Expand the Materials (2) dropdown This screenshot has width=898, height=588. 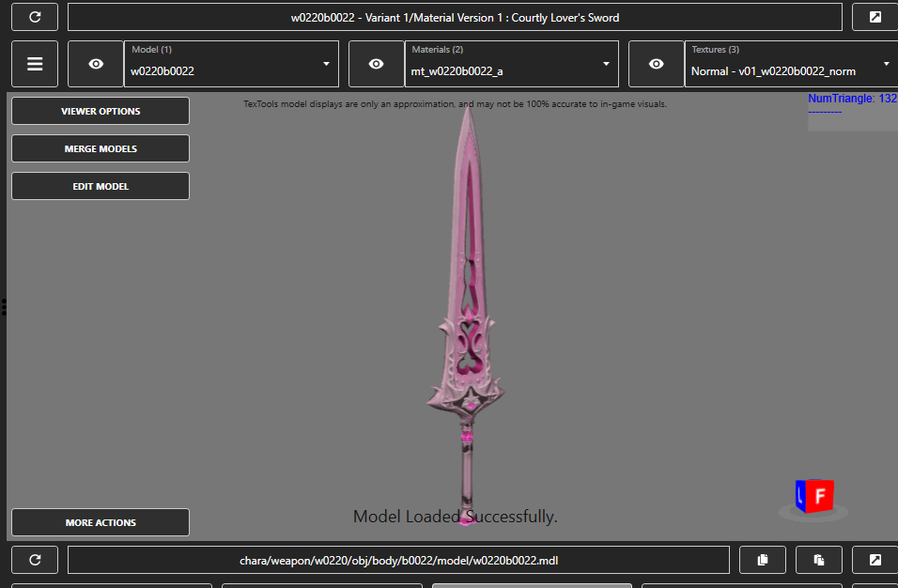[x=511, y=64]
